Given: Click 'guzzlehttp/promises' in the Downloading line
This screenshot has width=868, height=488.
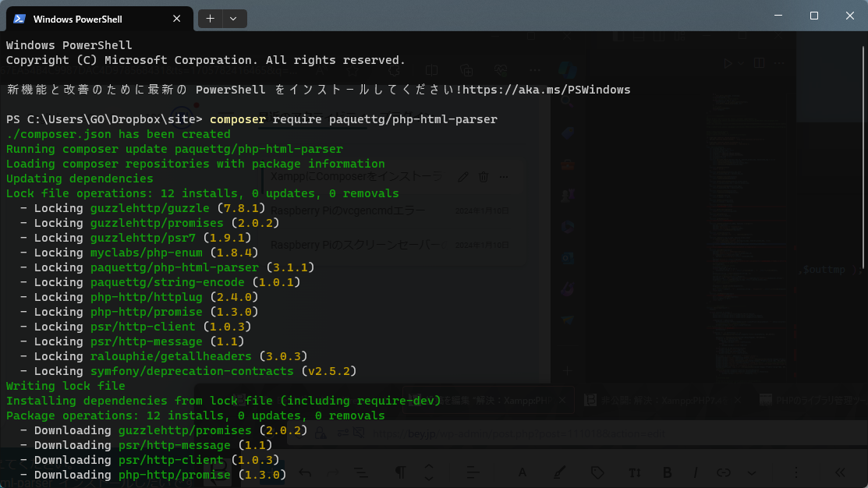Looking at the screenshot, I should coord(185,430).
